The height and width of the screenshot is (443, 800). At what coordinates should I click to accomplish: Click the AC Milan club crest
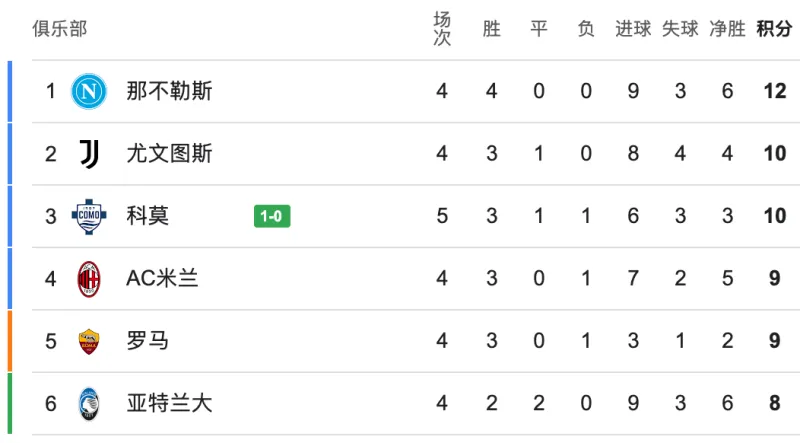pyautogui.click(x=88, y=279)
